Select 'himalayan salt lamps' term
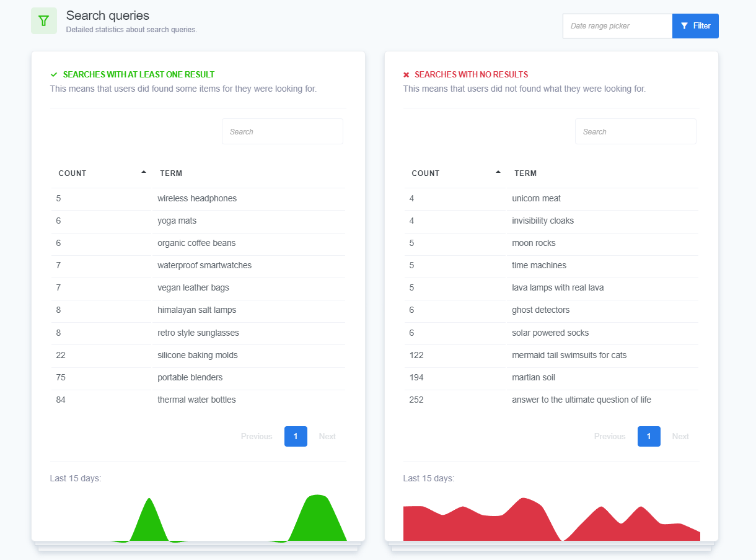 [197, 310]
